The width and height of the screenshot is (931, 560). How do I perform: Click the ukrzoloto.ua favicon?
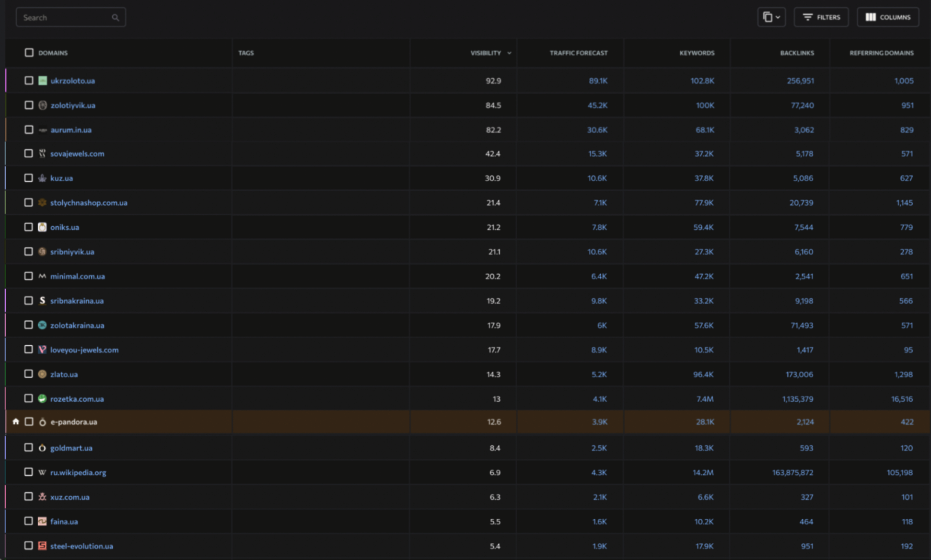point(43,81)
